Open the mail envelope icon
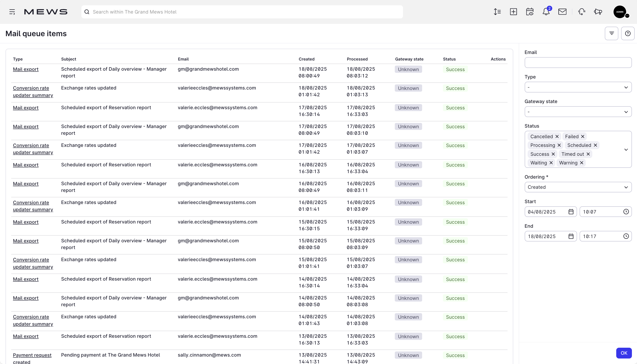637x364 pixels. [x=562, y=12]
